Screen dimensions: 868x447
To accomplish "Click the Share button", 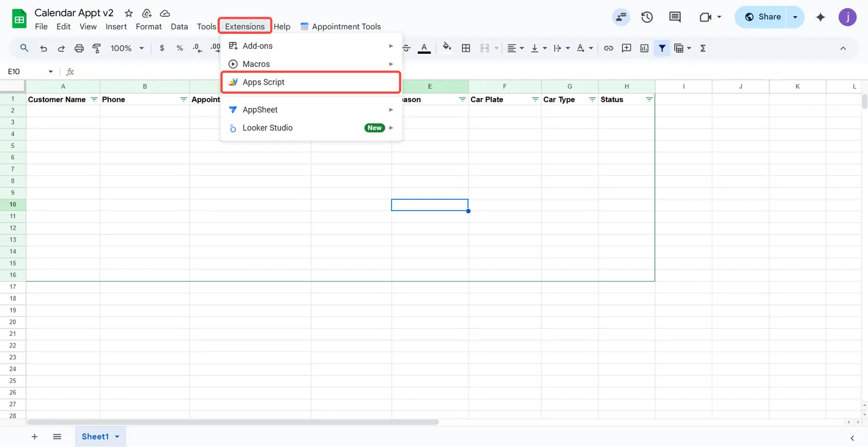I will 762,17.
